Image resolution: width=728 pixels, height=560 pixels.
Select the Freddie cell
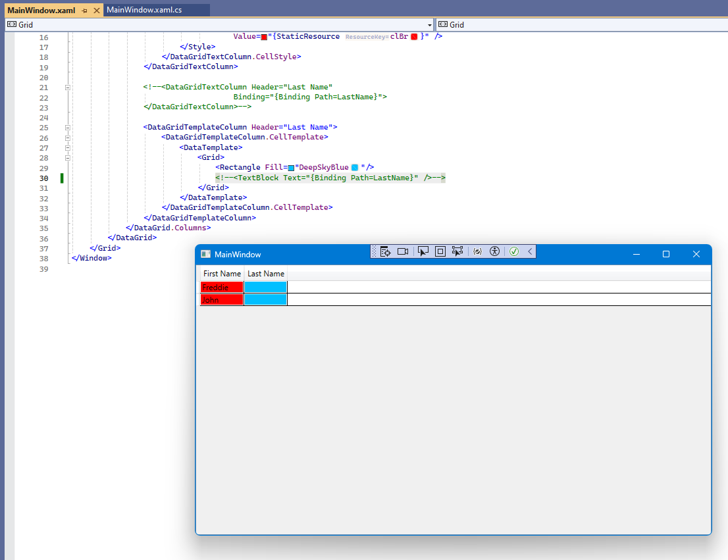click(222, 287)
